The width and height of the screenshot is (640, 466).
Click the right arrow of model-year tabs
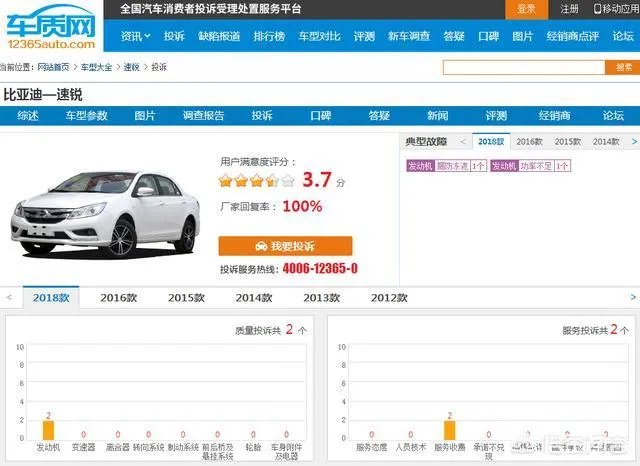(633, 297)
